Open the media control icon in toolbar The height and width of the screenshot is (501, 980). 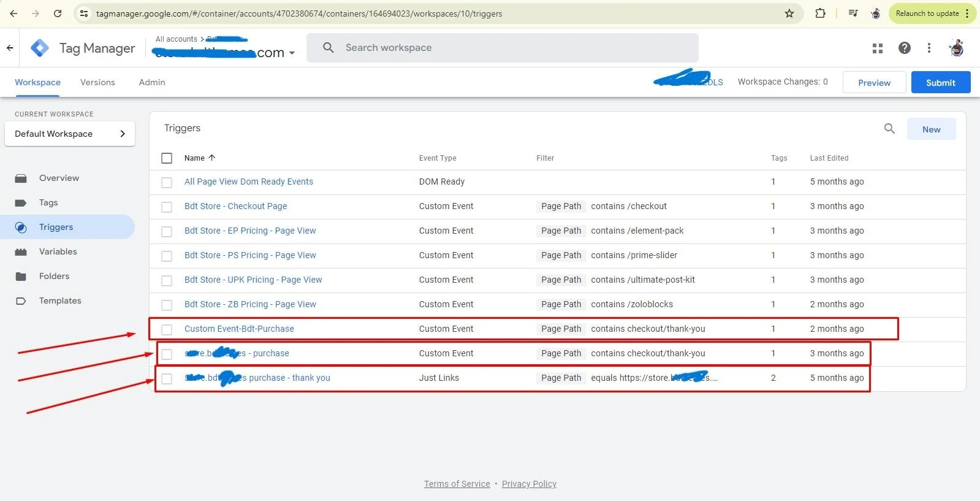[853, 13]
